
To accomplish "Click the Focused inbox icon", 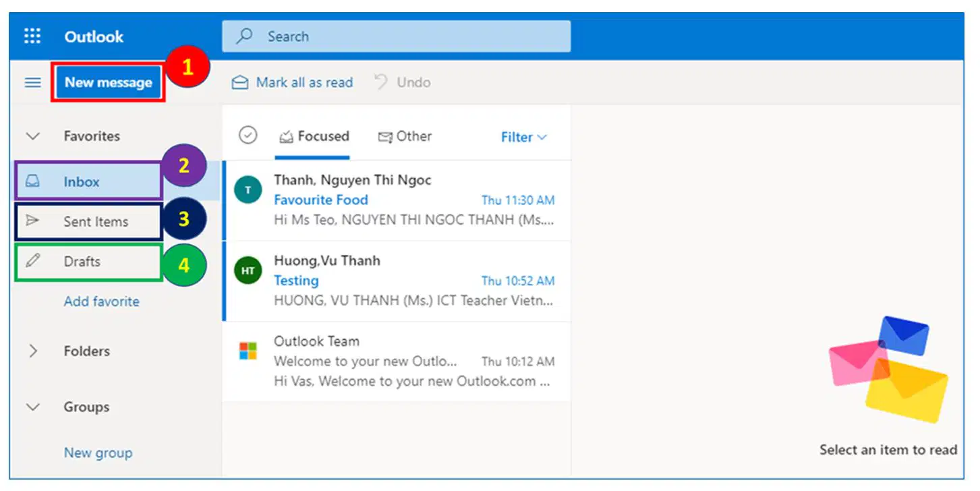I will (287, 137).
